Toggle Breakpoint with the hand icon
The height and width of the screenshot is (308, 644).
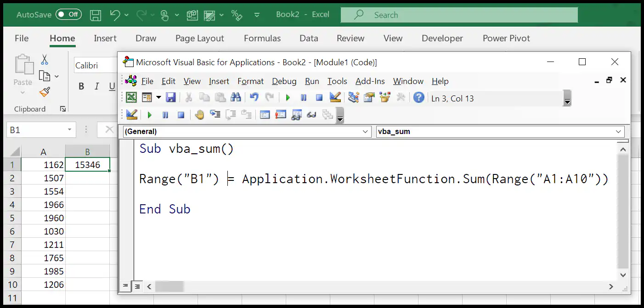(199, 115)
